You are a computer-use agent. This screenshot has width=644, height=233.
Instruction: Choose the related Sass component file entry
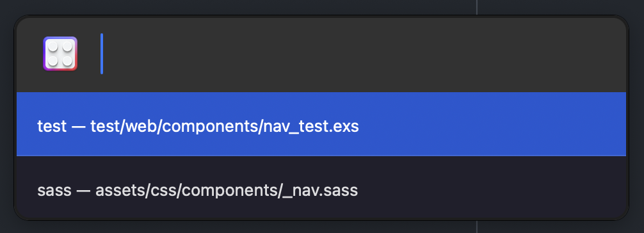tap(321, 188)
